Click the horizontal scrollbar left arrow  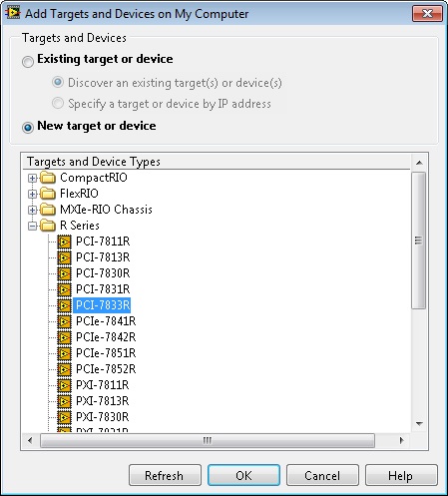[x=30, y=441]
